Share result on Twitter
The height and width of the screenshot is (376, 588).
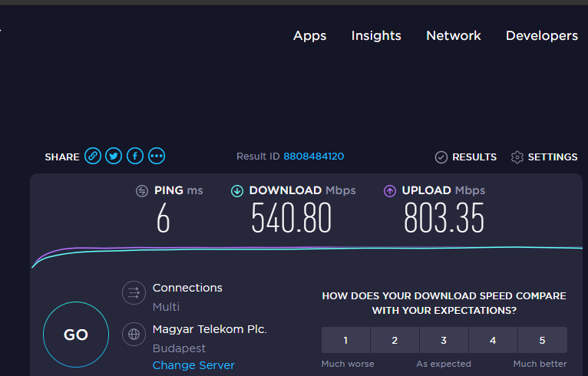click(x=114, y=156)
